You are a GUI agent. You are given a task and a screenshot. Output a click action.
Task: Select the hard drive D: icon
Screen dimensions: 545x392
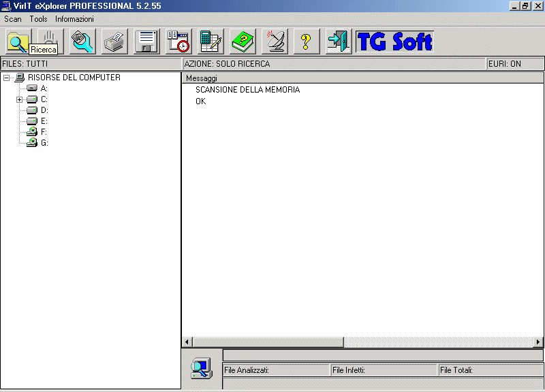pos(32,110)
